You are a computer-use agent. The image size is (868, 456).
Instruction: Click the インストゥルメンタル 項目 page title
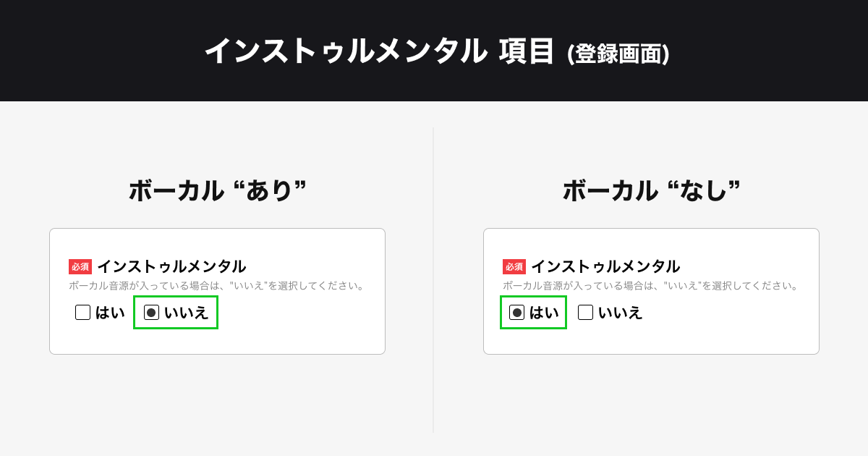click(379, 52)
